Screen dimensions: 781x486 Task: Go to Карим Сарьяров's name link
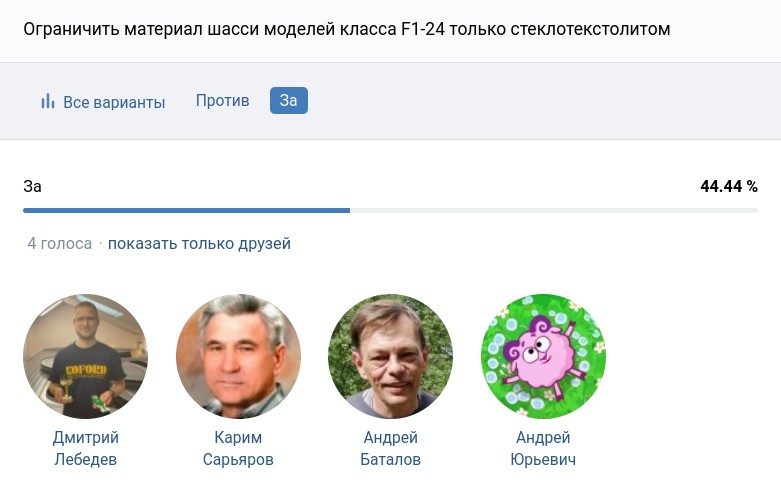coord(238,449)
